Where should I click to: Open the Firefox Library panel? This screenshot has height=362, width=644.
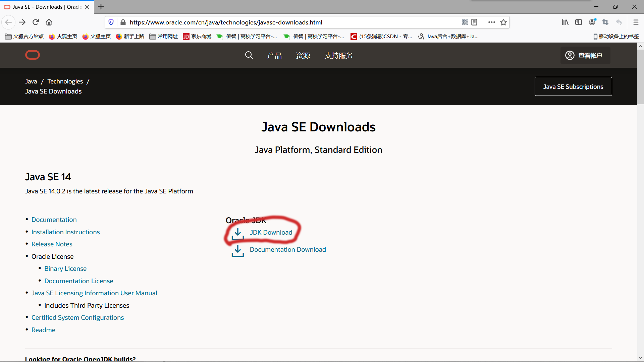point(565,22)
